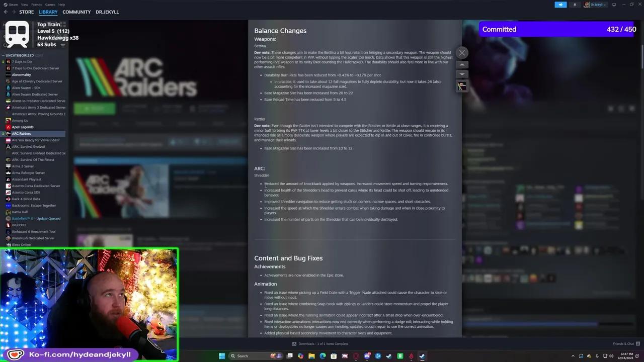This screenshot has height=362, width=644.
Task: Show hidden system tray icons chevron
Action: pyautogui.click(x=573, y=356)
